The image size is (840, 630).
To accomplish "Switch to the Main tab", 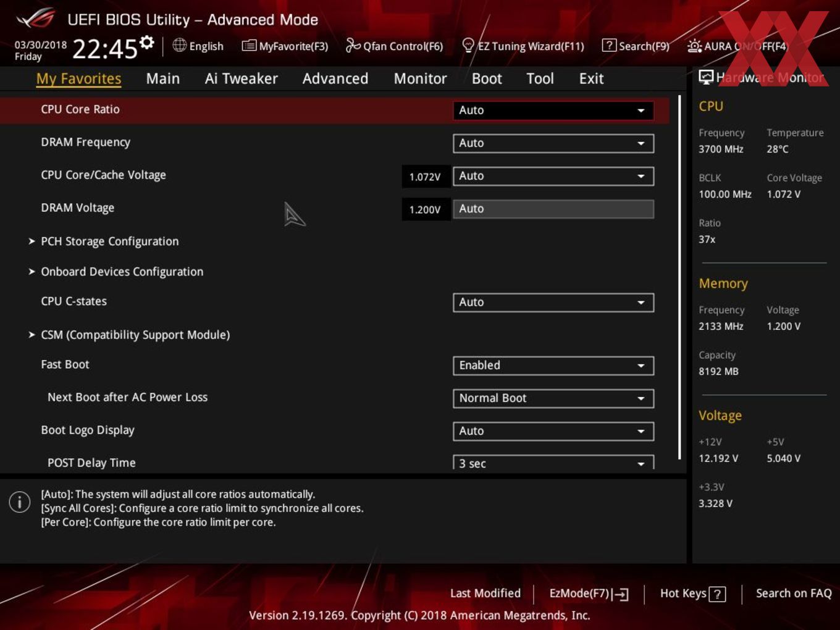I will [163, 78].
